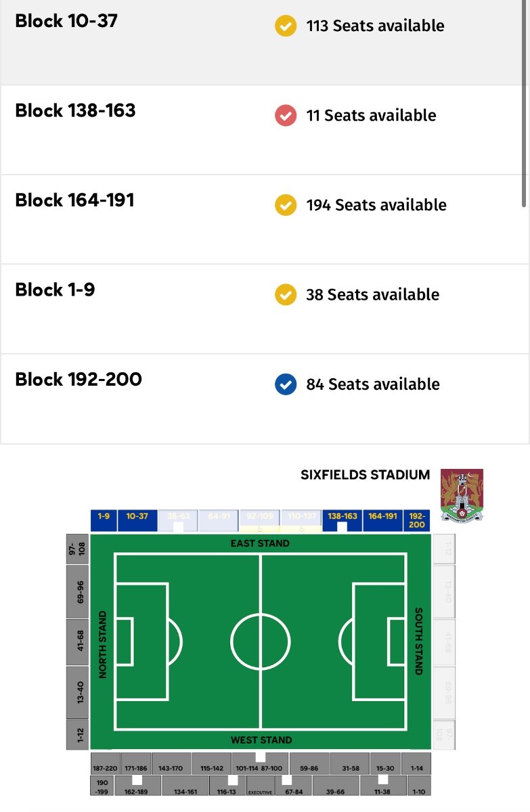Screen dimensions: 530x812
Task: Select East Stand block 1-9 on map
Action: pyautogui.click(x=104, y=520)
